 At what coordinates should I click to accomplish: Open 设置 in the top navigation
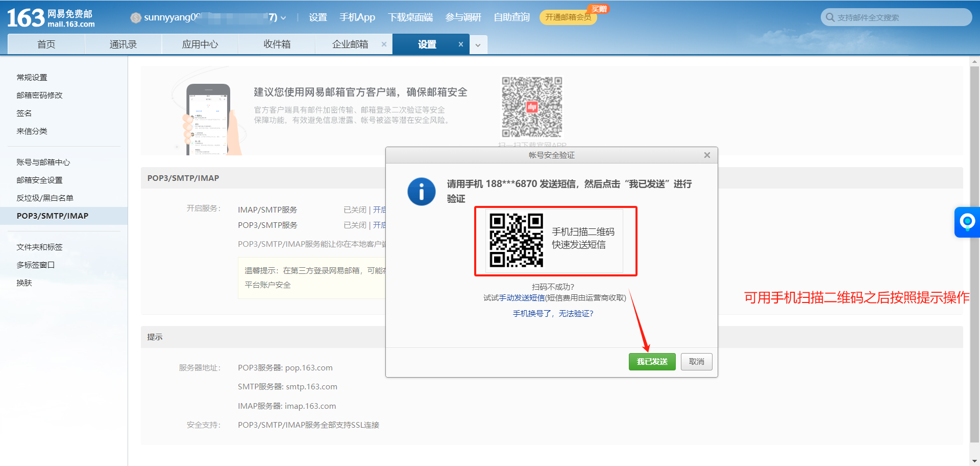(x=318, y=17)
